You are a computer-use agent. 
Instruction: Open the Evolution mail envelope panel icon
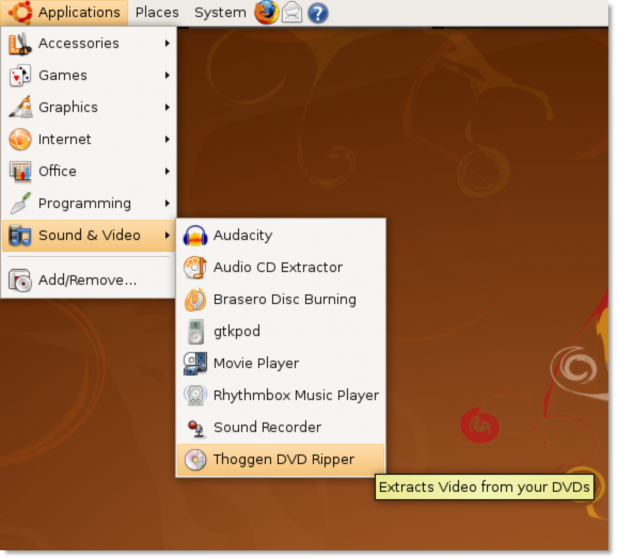pos(292,13)
